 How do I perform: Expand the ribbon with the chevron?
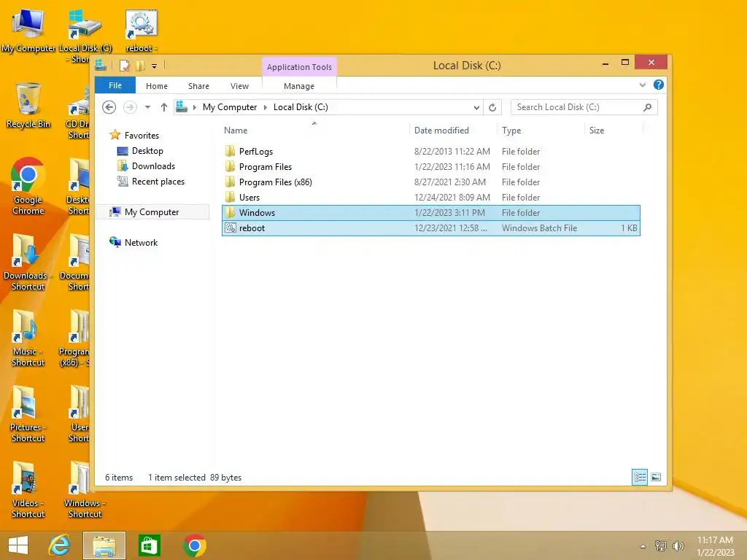(x=643, y=85)
